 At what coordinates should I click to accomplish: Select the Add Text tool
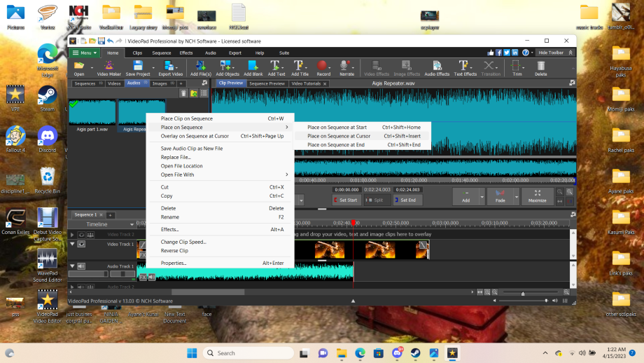pyautogui.click(x=276, y=68)
